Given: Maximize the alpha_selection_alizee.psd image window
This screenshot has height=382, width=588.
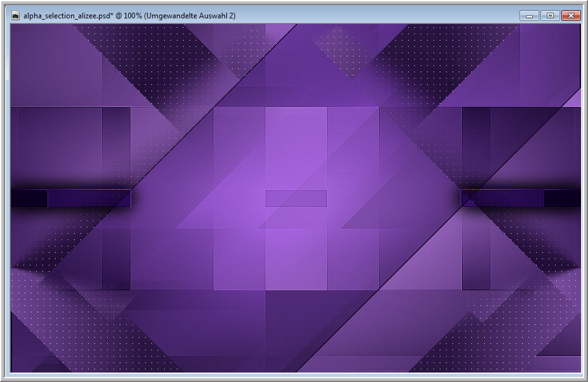Looking at the screenshot, I should pos(550,16).
